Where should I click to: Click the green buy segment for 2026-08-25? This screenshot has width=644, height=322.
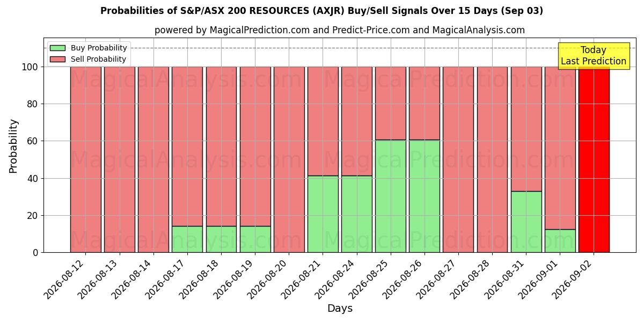[391, 196]
